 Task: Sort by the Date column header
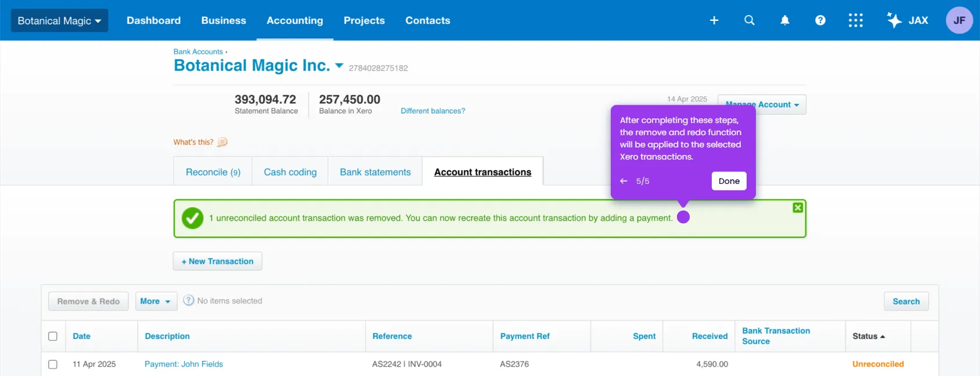point(82,336)
